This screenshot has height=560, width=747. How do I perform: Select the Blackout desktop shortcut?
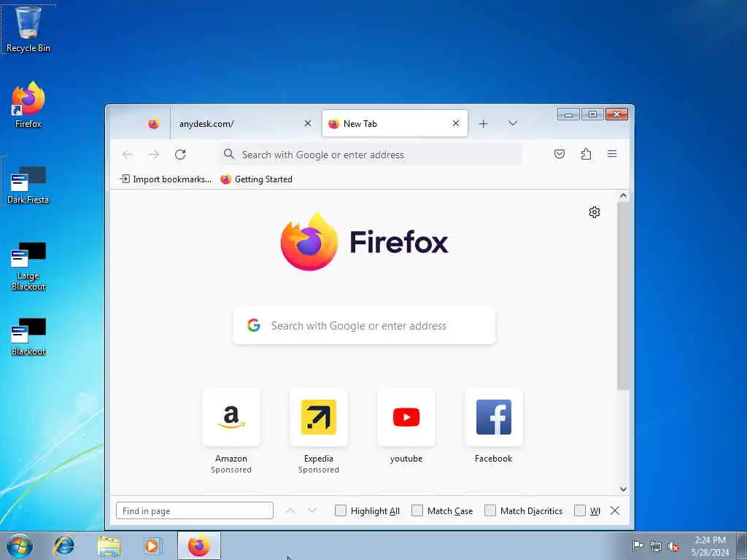tap(28, 337)
